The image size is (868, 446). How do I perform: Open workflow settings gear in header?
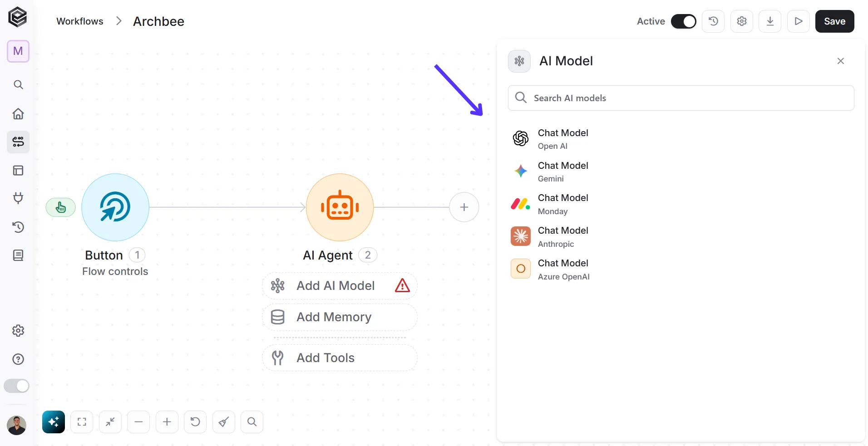coord(742,21)
